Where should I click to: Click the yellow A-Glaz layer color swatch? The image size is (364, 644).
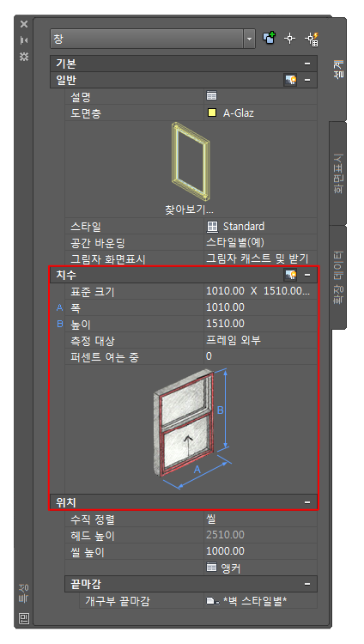[212, 112]
